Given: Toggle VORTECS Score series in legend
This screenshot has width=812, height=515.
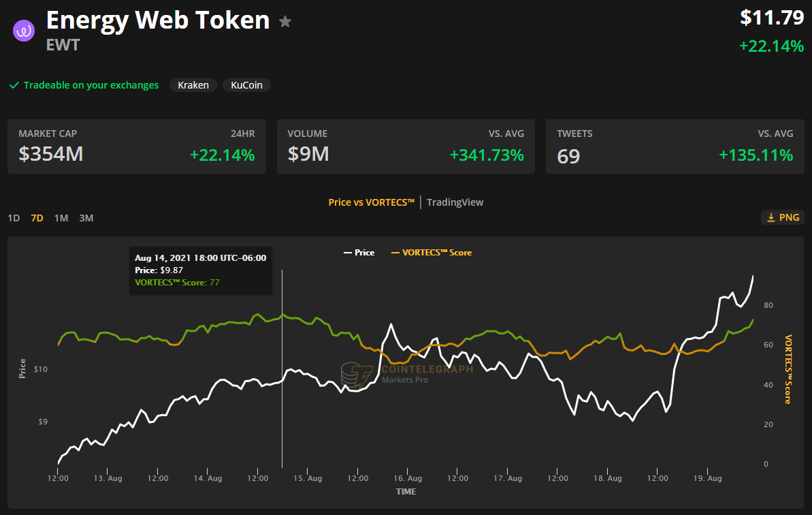Looking at the screenshot, I should (x=431, y=253).
